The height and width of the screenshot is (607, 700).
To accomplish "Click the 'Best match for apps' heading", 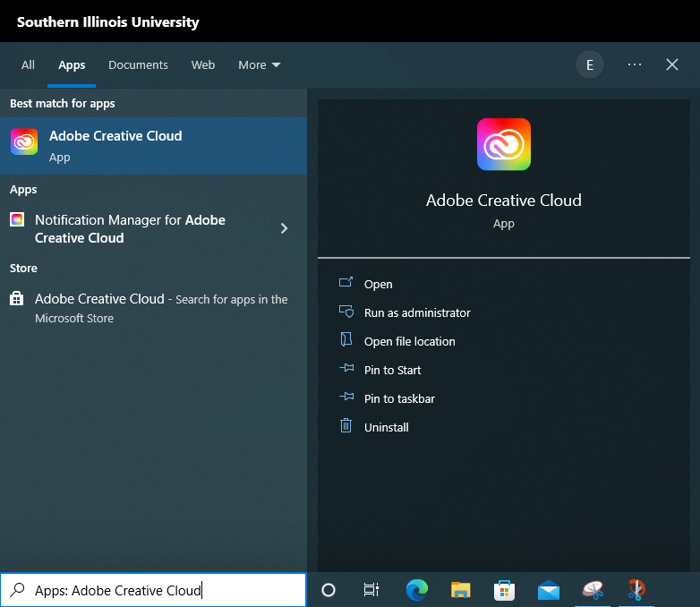I will [x=63, y=103].
